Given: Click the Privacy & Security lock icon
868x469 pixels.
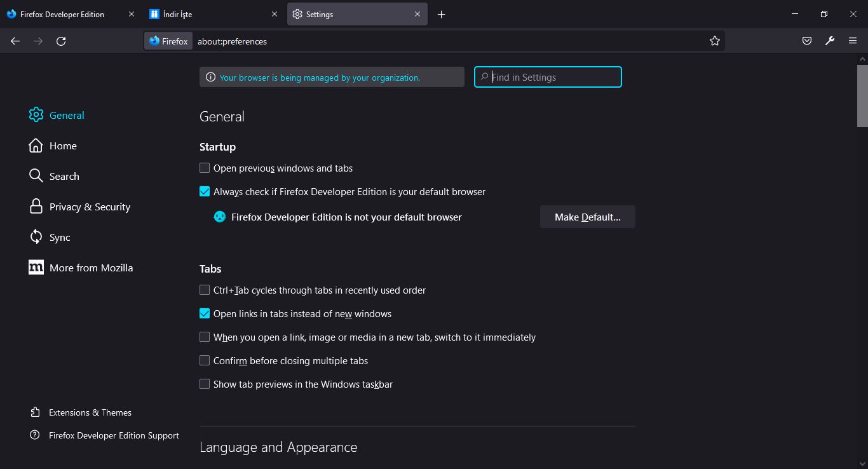Looking at the screenshot, I should pyautogui.click(x=36, y=207).
